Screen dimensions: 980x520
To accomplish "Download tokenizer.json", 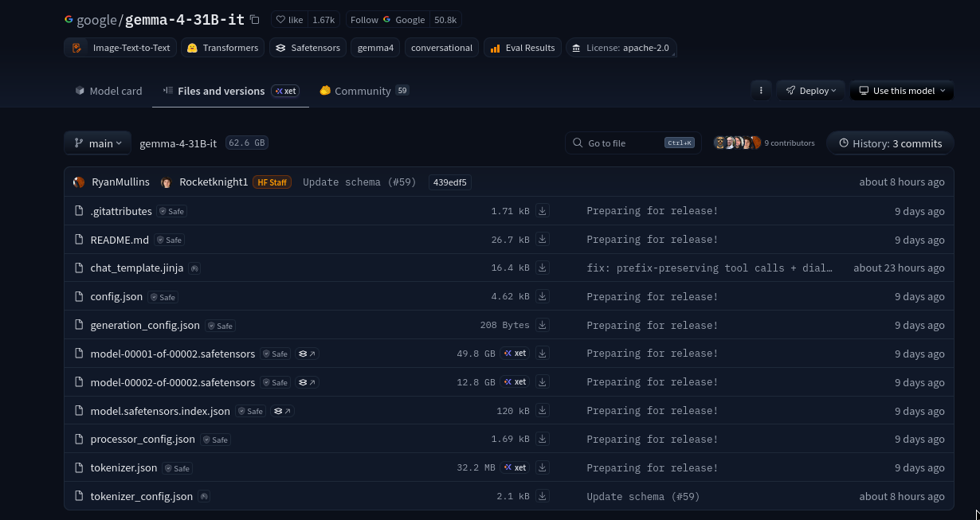I will coord(543,467).
